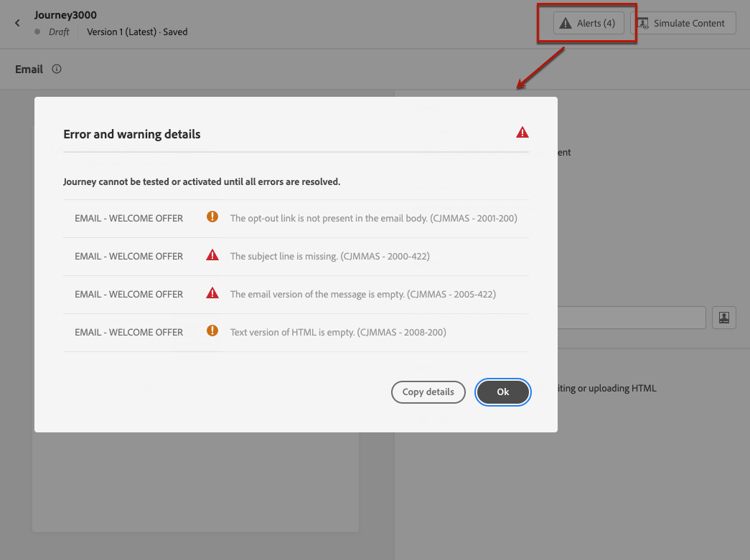Click the Draft status label

click(x=59, y=32)
